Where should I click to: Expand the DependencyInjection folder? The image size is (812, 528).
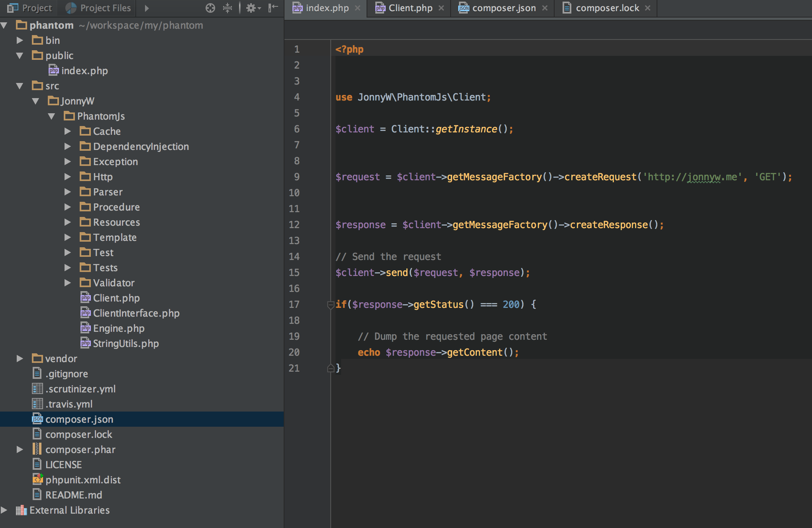pyautogui.click(x=67, y=146)
